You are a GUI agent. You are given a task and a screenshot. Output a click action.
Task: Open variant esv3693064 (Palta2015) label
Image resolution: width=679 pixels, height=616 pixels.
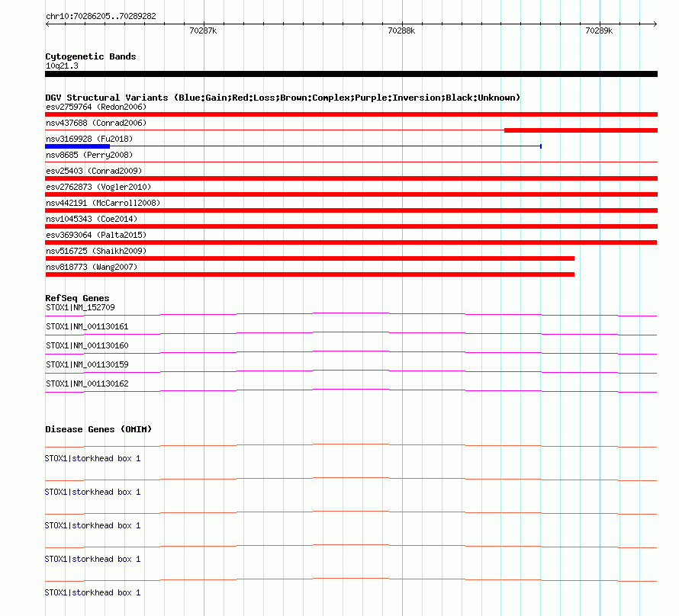pos(96,235)
